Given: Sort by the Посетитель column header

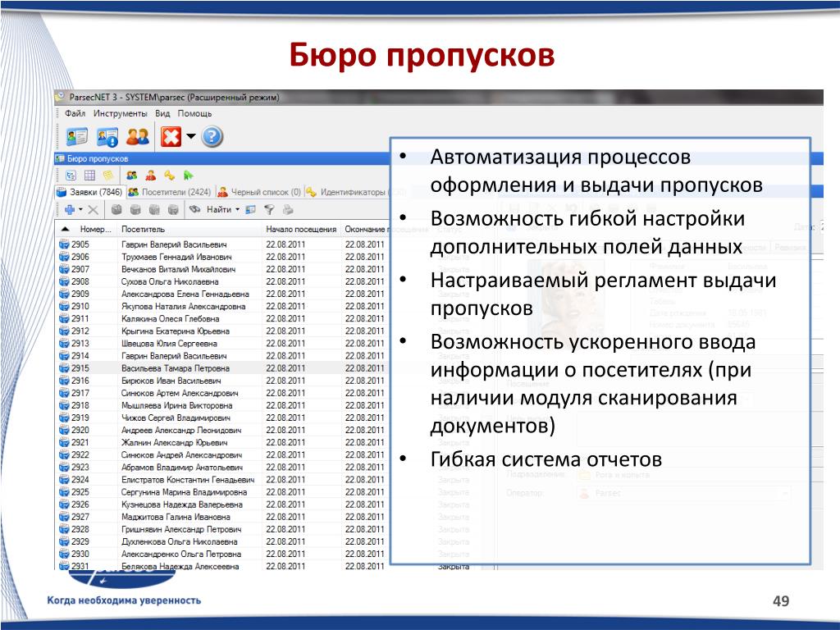Looking at the screenshot, I should coord(144,229).
